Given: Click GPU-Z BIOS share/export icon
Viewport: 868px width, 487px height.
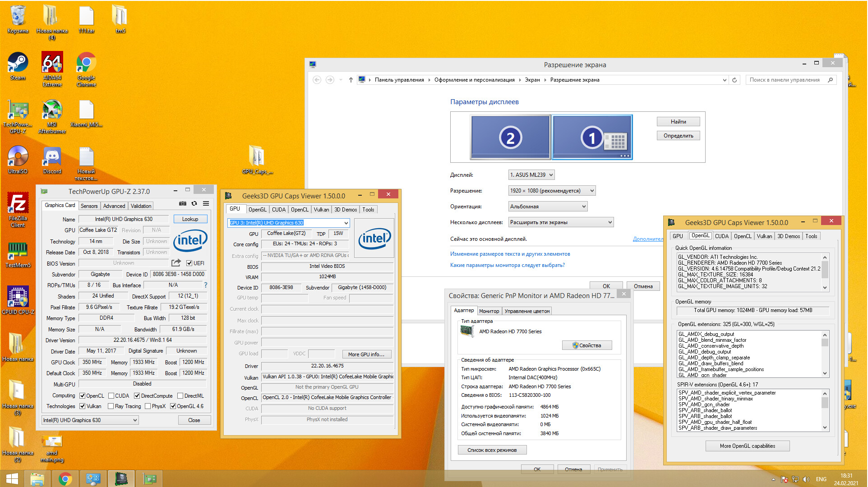Looking at the screenshot, I should (x=176, y=263).
